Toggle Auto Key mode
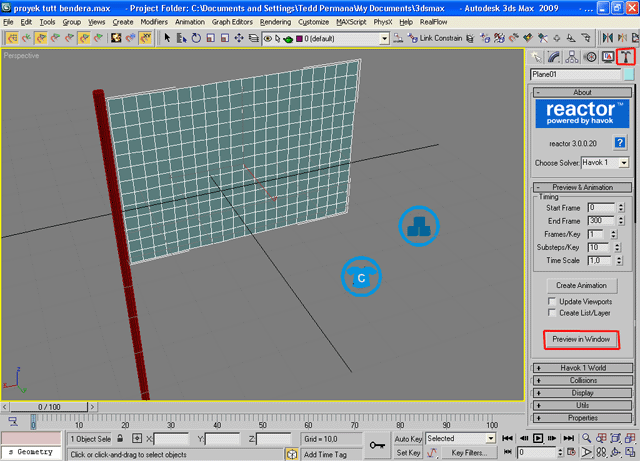The image size is (640, 461). coord(408,439)
